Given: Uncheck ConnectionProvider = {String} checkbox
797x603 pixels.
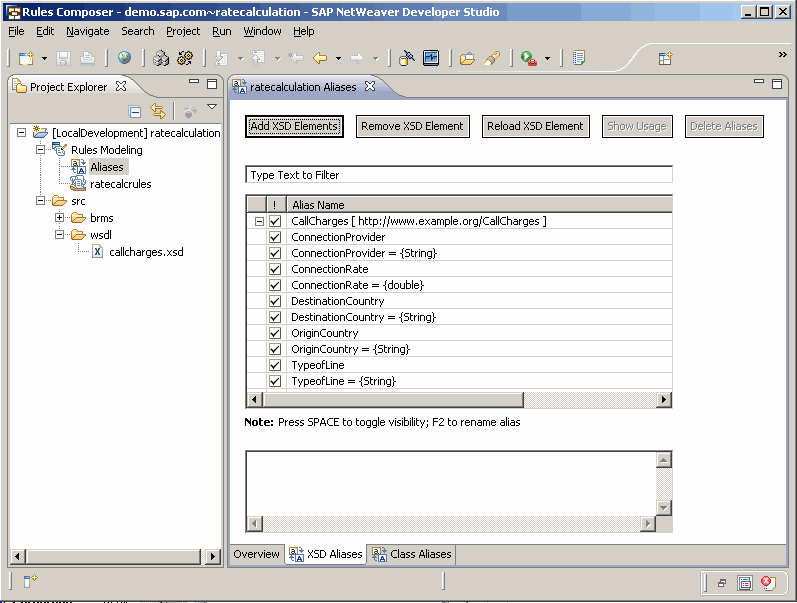Looking at the screenshot, I should click(x=275, y=253).
